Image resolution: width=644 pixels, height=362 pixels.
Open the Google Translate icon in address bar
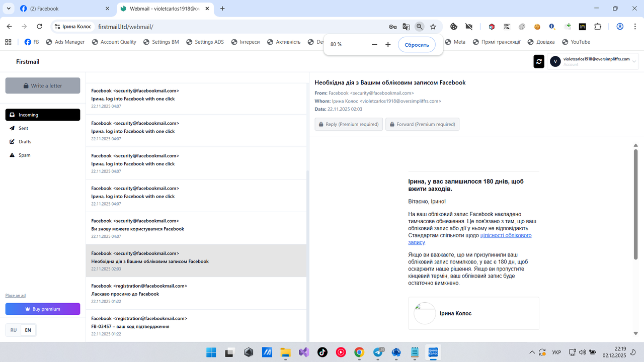point(405,26)
